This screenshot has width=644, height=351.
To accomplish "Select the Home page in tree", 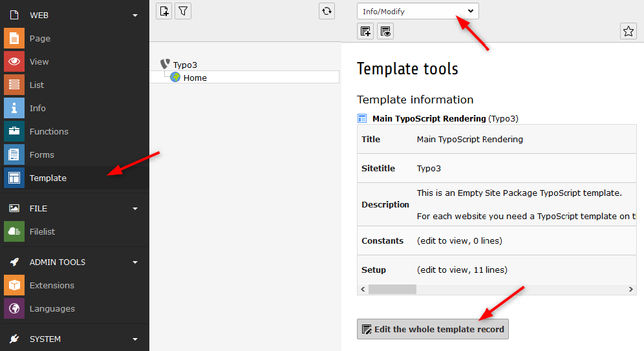I will 195,78.
